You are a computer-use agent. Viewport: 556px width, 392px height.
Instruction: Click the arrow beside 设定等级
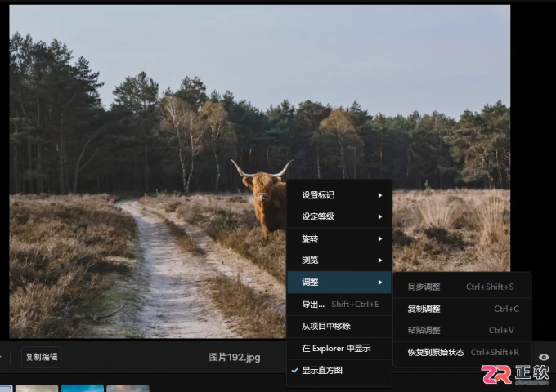pos(379,216)
